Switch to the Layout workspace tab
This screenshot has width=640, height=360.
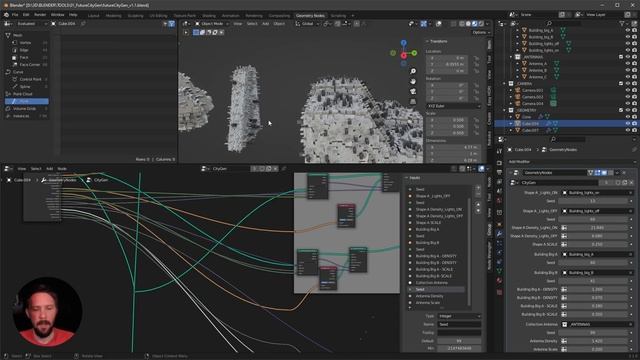click(x=93, y=16)
